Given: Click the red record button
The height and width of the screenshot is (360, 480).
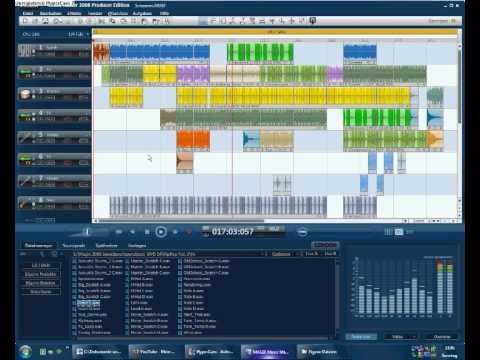Looking at the screenshot, I should click(x=188, y=232).
